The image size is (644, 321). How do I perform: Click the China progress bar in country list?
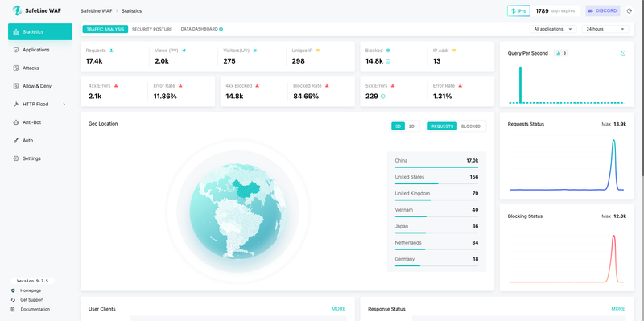(436, 167)
